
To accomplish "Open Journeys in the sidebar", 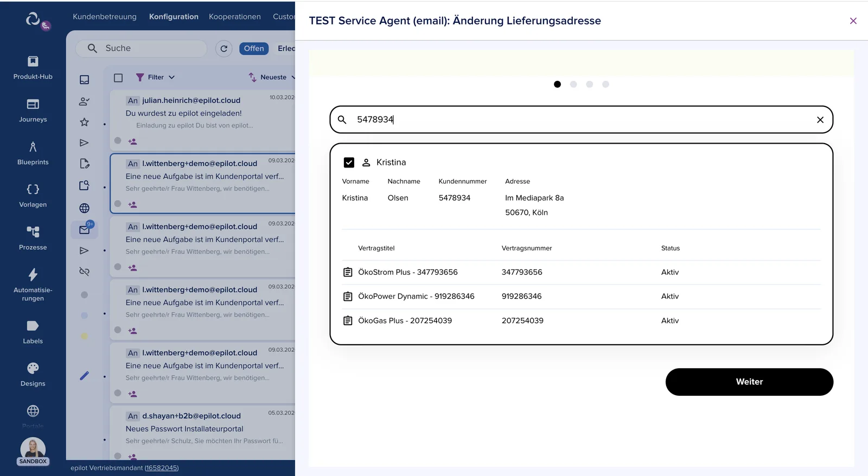I will point(33,110).
